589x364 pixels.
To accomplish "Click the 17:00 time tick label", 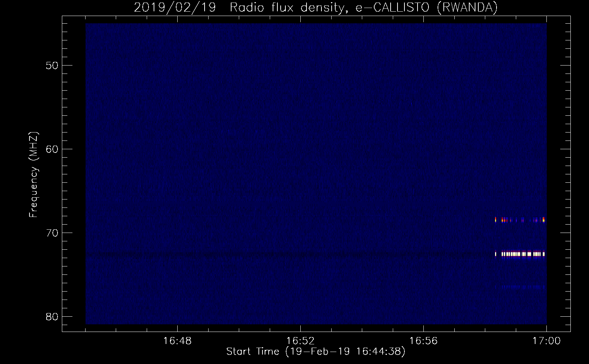I will click(x=546, y=341).
